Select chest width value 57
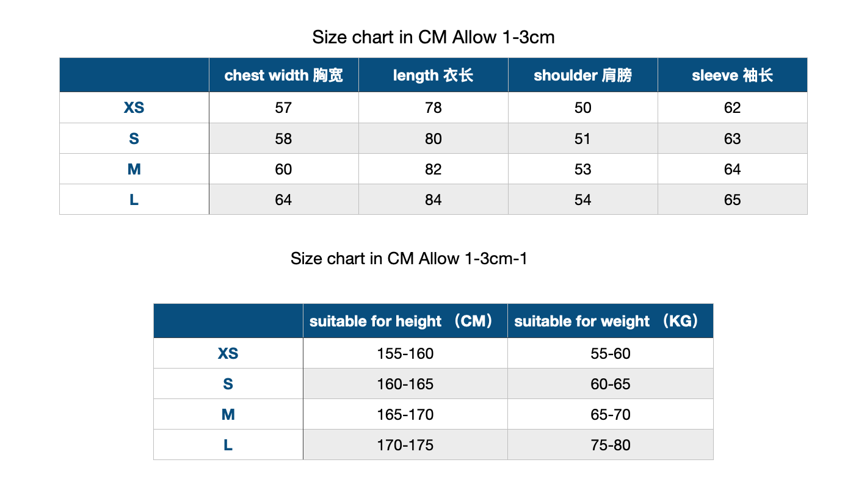867x504 pixels. (284, 108)
